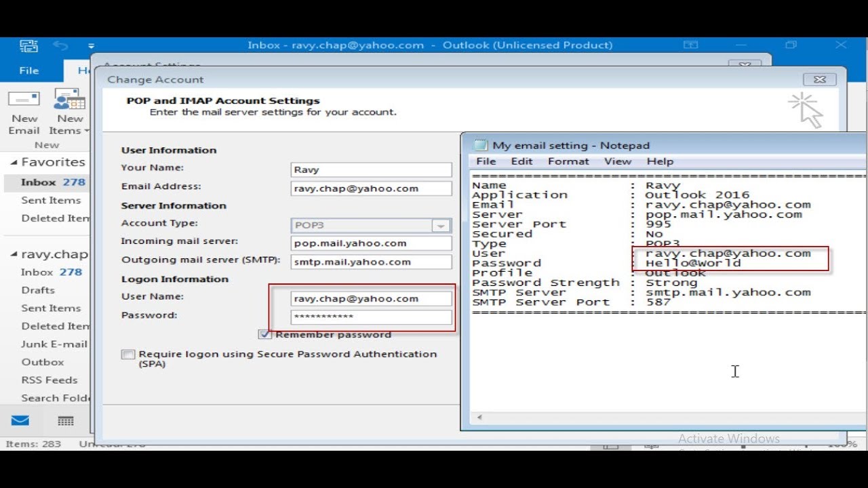Click the Incoming mail server field
The height and width of the screenshot is (488, 868).
coord(371,243)
